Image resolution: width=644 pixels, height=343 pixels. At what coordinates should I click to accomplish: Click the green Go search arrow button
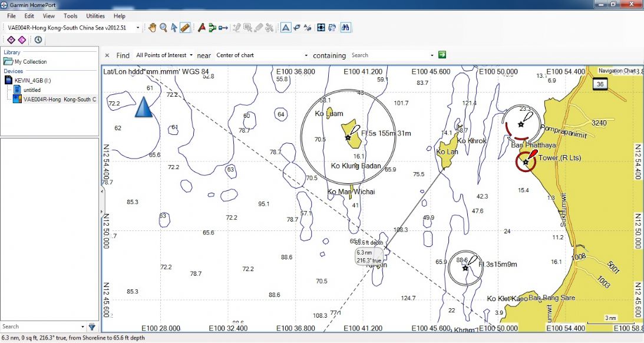click(442, 55)
